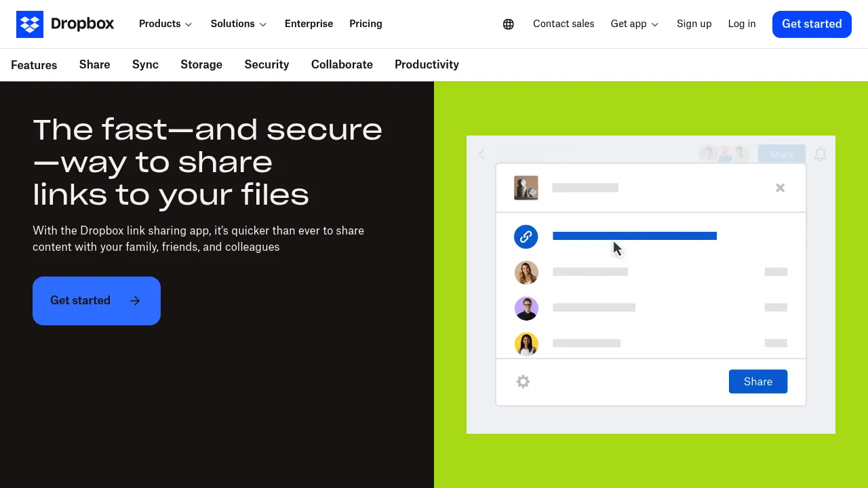Image resolution: width=868 pixels, height=488 pixels.
Task: Go to the Sync features tab
Action: point(145,64)
